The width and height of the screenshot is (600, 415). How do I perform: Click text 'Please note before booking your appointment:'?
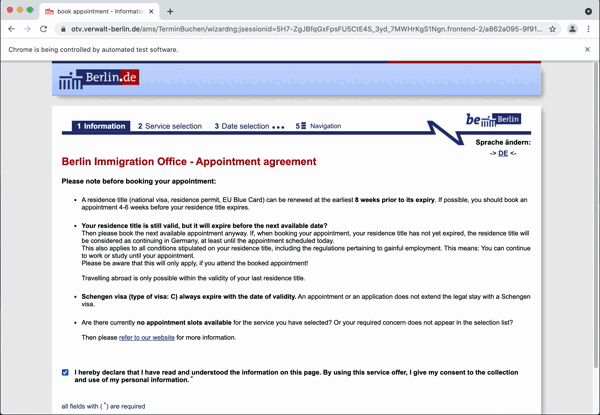coord(139,181)
